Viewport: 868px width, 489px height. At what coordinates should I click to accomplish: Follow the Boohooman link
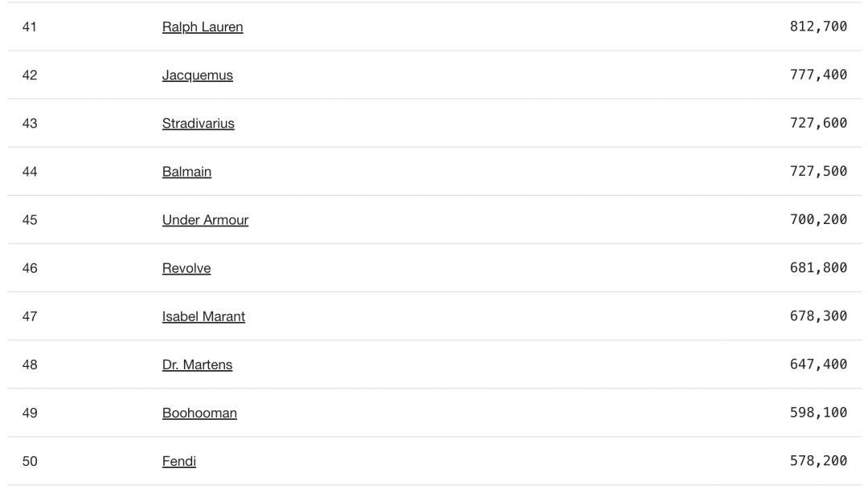tap(199, 414)
